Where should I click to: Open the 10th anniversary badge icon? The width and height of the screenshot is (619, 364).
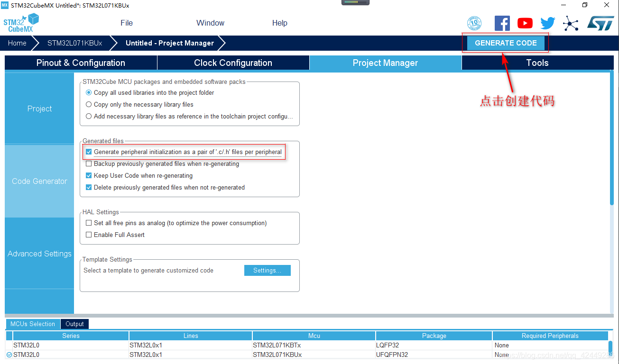point(474,23)
